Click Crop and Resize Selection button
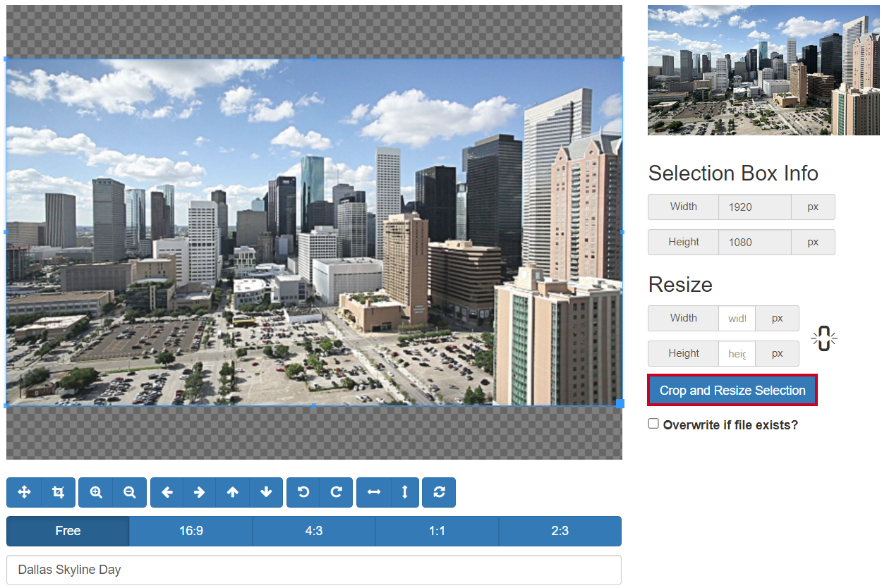Viewport: 882px width, 588px height. (x=732, y=390)
